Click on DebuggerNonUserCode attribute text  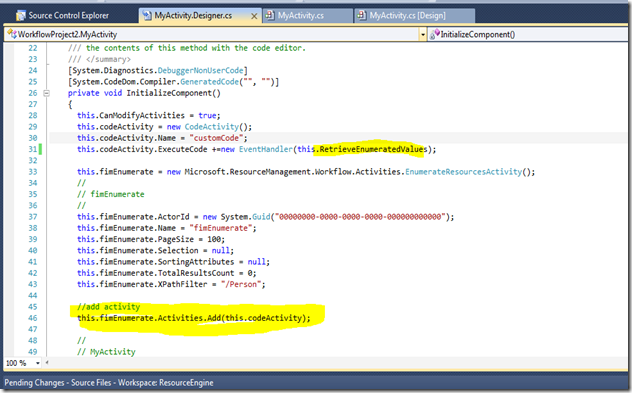click(x=200, y=71)
